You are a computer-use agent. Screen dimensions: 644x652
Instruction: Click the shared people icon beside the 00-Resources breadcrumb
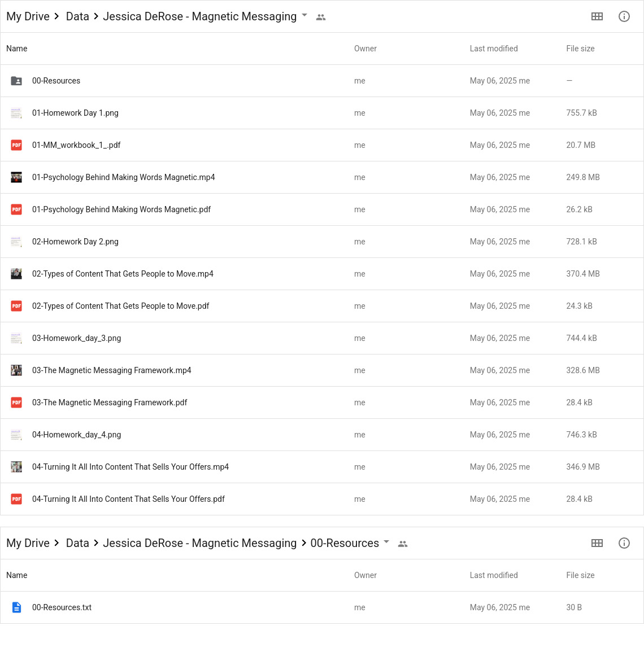403,544
